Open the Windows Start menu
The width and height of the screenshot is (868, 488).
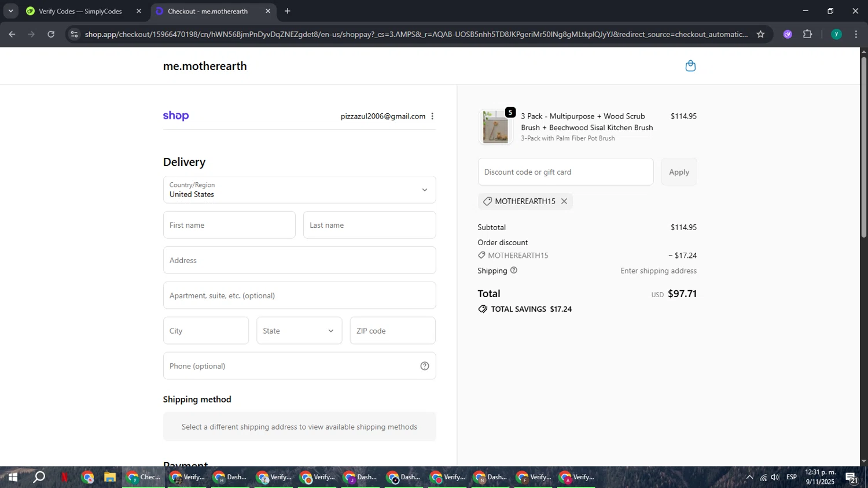pos(13,478)
